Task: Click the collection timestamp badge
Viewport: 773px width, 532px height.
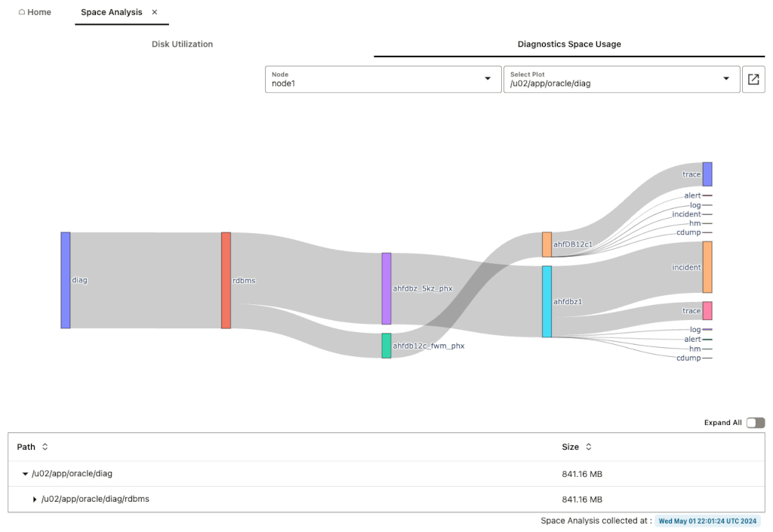Action: (707, 521)
